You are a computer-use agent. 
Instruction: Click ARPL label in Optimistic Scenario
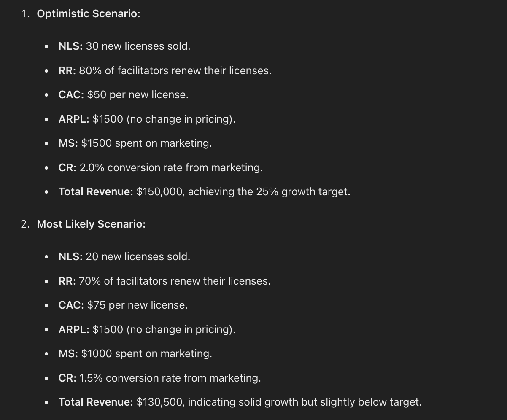[74, 119]
